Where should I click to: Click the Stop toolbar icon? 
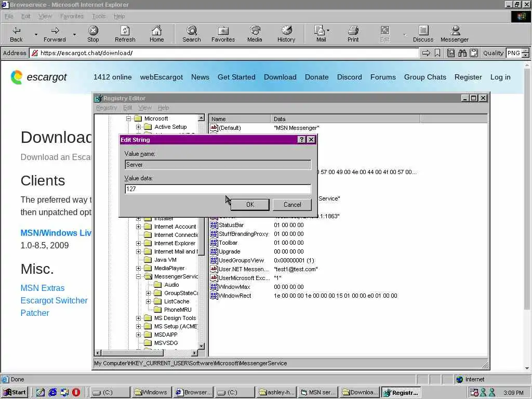pyautogui.click(x=93, y=34)
